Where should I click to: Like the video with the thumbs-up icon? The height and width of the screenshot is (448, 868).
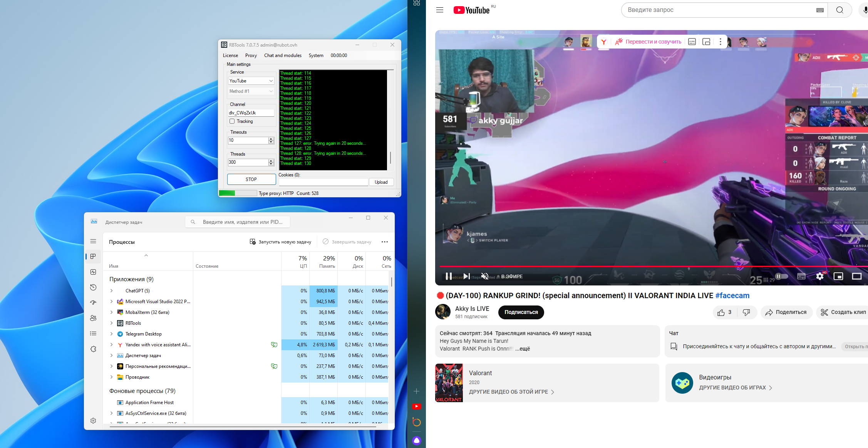pos(721,312)
